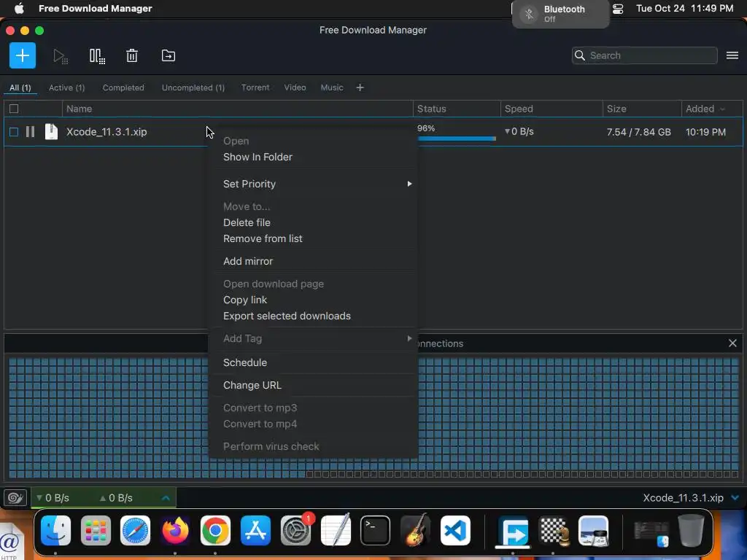
Task: Click the trash Delete icon in toolbar
Action: coord(132,55)
